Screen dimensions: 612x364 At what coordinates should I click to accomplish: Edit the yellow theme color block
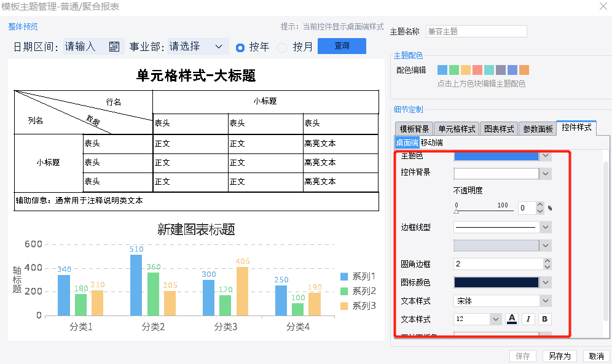pyautogui.click(x=466, y=70)
